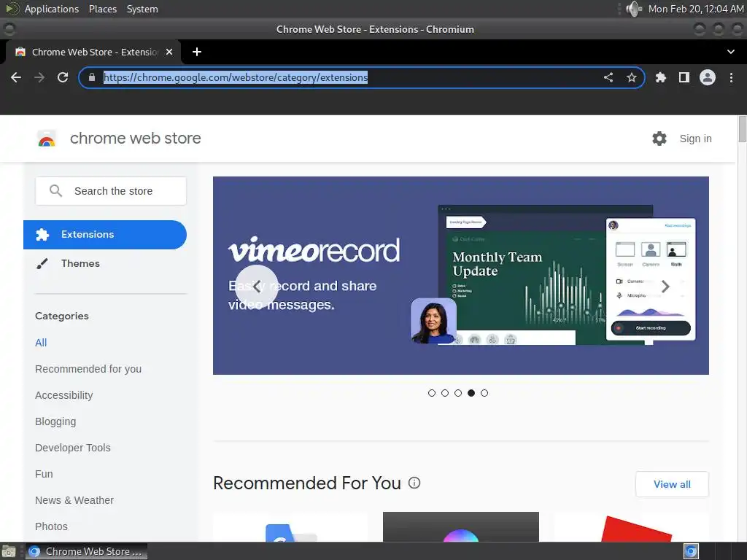Bookmark this tab with the star icon
747x560 pixels.
point(632,77)
